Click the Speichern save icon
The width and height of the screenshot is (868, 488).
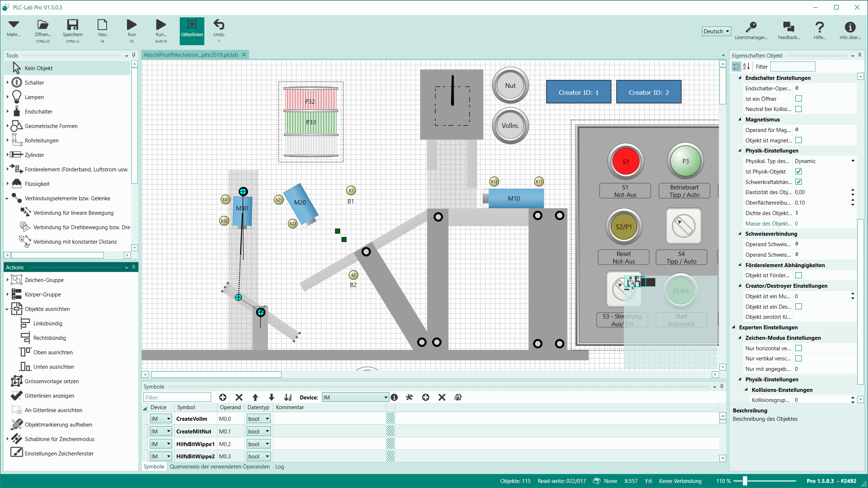pyautogui.click(x=72, y=25)
